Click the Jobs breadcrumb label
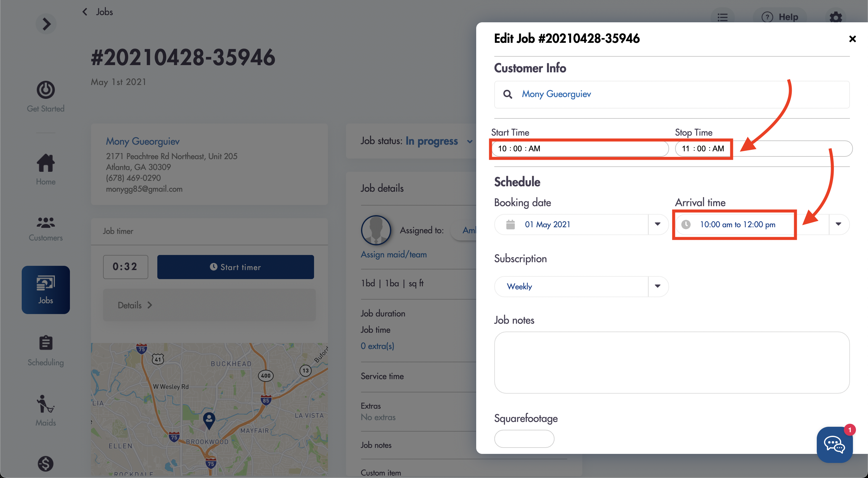This screenshot has height=478, width=868. pos(104,12)
